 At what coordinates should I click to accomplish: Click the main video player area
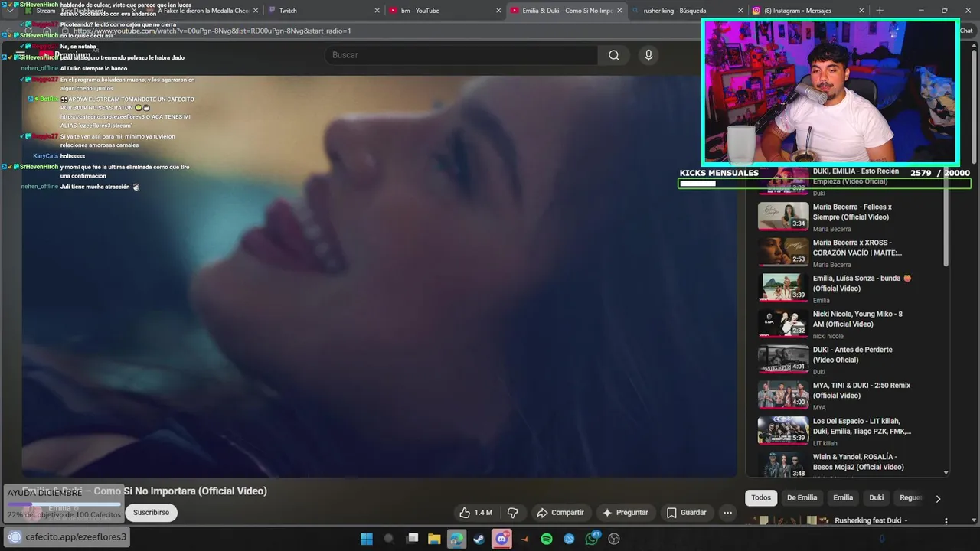(379, 275)
